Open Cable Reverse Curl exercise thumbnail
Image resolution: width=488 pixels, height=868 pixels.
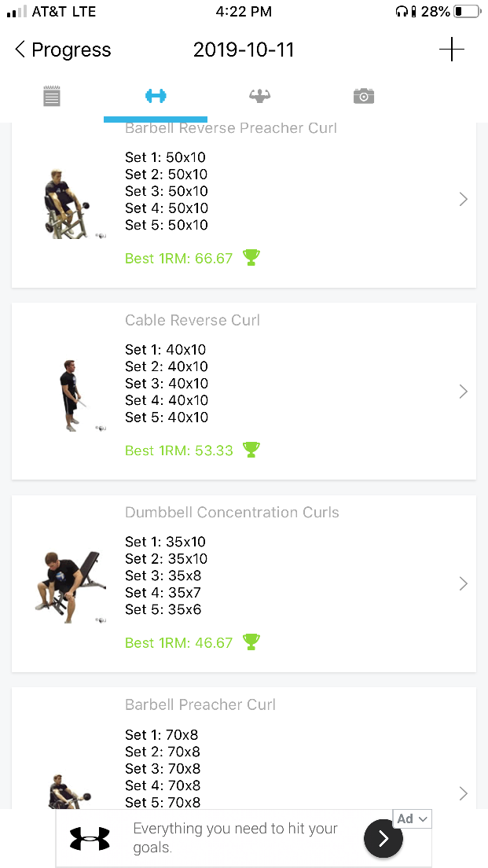(72, 395)
